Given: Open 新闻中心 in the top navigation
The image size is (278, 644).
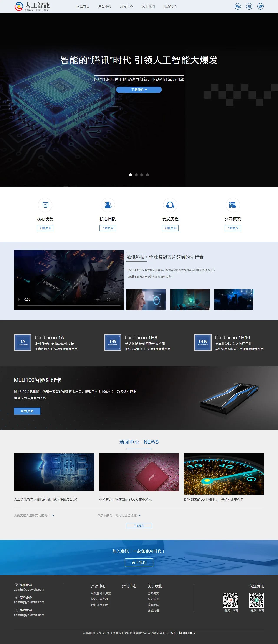Looking at the screenshot, I should (127, 7).
